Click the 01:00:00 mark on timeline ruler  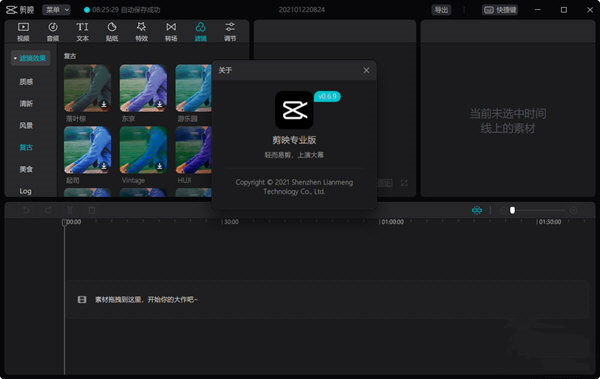tap(392, 222)
